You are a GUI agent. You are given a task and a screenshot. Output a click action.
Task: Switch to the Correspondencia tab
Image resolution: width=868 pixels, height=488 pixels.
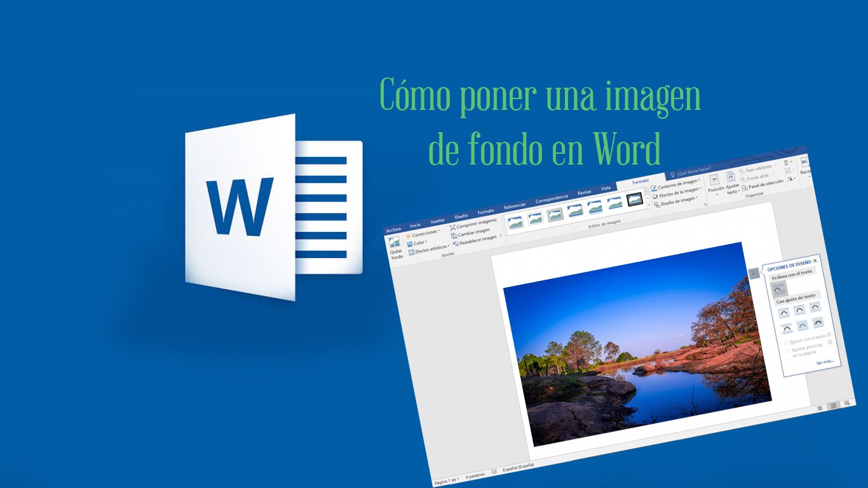coord(552,199)
